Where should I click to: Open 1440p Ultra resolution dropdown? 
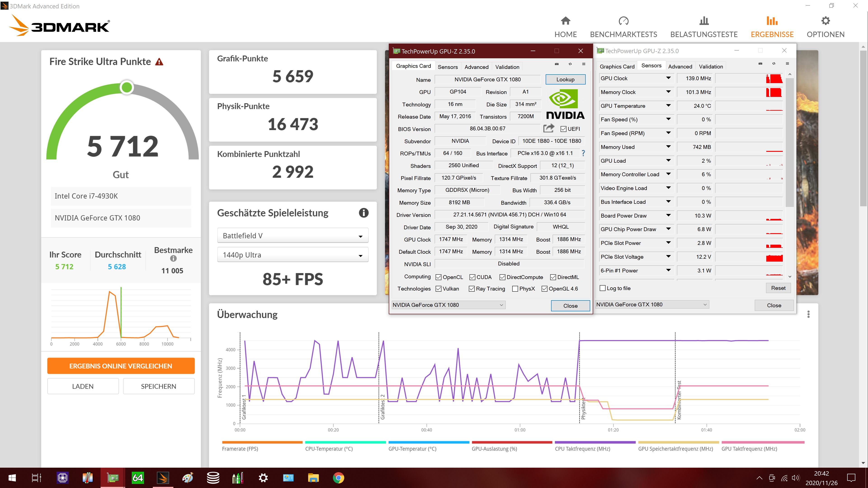(x=293, y=255)
